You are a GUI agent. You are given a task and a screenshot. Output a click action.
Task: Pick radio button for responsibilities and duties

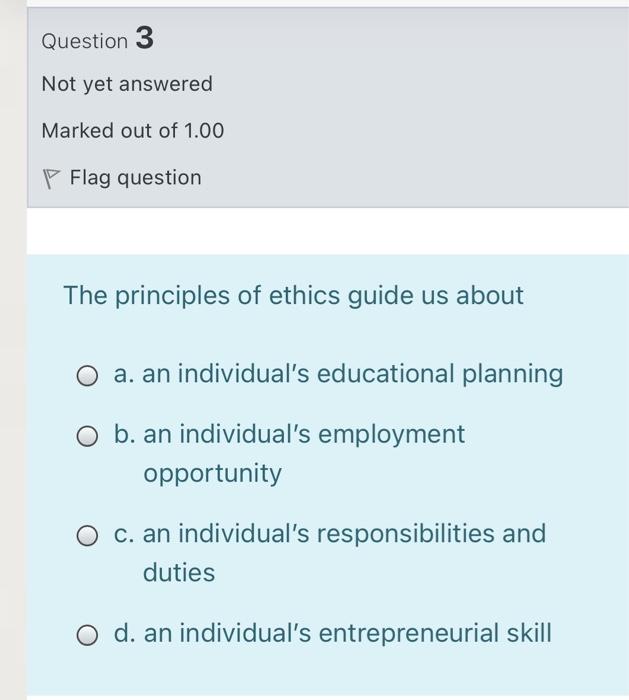tap(90, 535)
